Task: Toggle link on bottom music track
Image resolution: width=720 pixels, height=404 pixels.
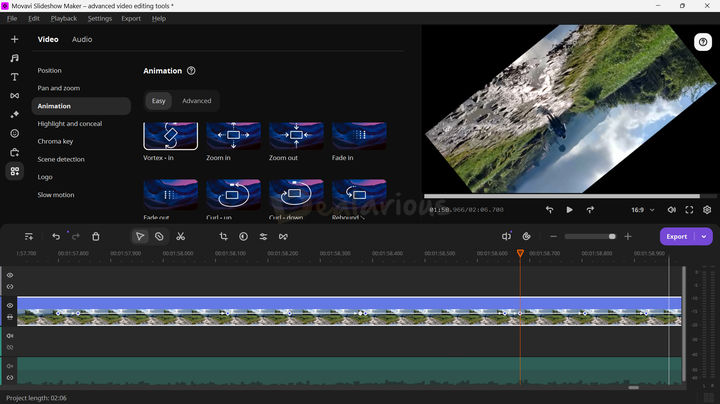Action: pos(10,378)
